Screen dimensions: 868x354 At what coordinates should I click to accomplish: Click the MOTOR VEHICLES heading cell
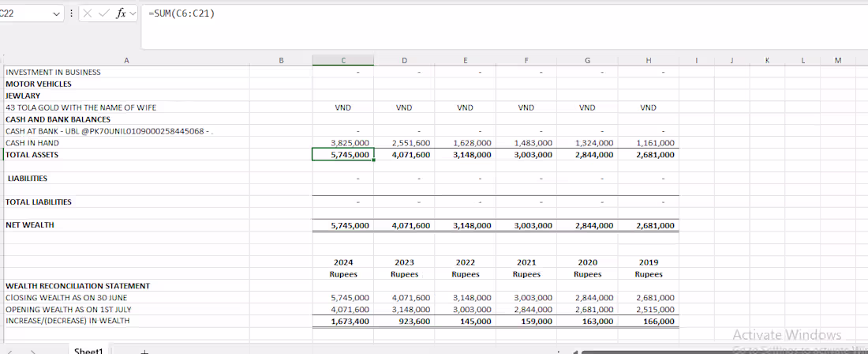[127, 85]
